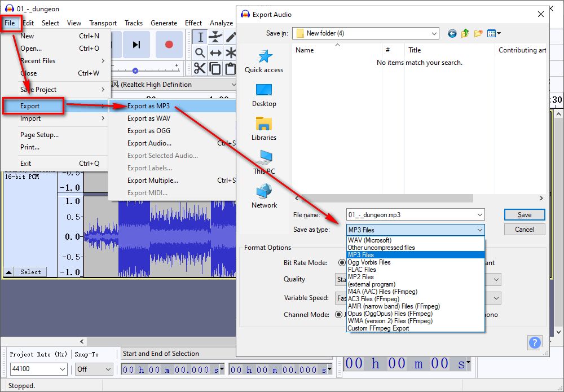
Task: Click the Cut scissors icon
Action: pyautogui.click(x=200, y=68)
